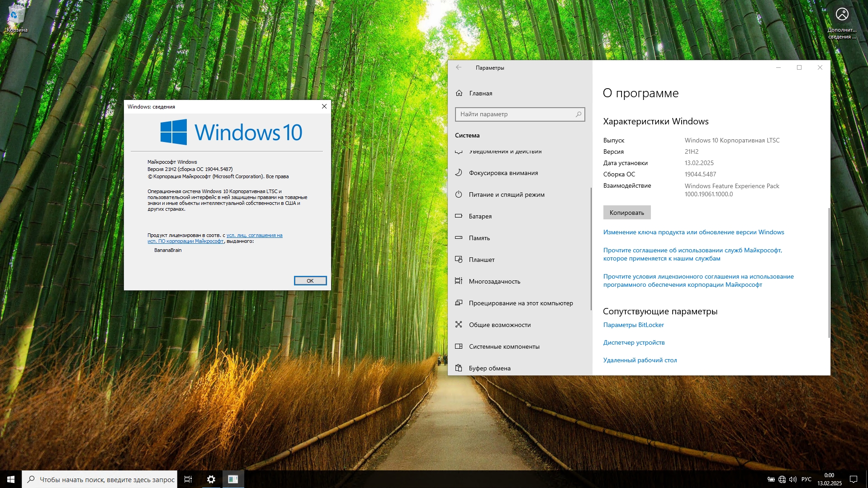This screenshot has height=488, width=868.
Task: Open network globe icon in system tray
Action: point(782,479)
